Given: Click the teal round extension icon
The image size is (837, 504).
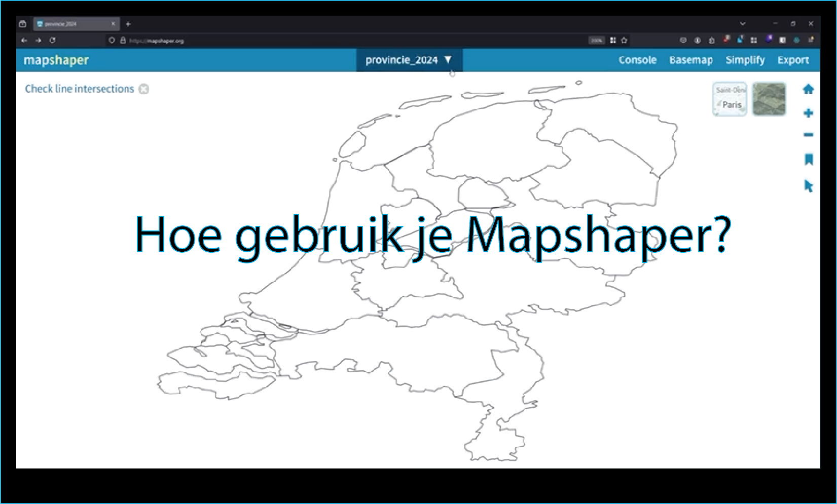Looking at the screenshot, I should pyautogui.click(x=796, y=40).
